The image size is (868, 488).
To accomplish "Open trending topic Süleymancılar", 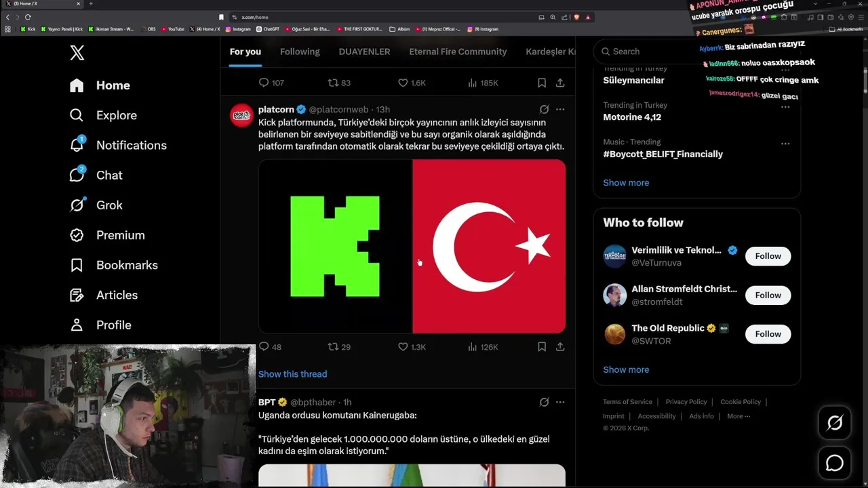I will 633,80.
